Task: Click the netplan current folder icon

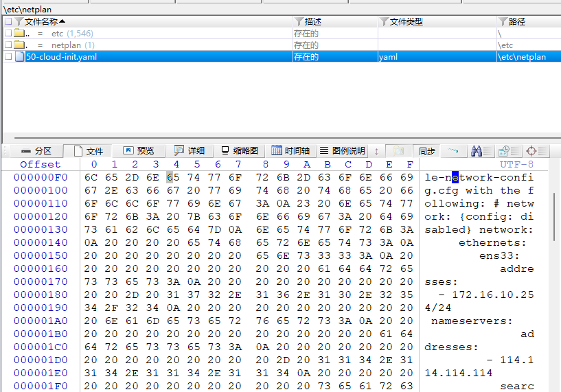Action: [x=19, y=45]
